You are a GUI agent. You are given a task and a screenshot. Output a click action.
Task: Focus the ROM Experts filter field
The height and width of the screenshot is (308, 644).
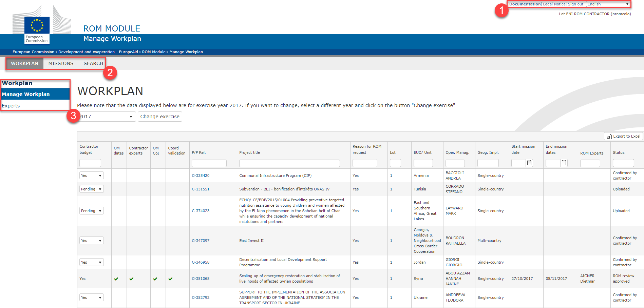point(590,163)
